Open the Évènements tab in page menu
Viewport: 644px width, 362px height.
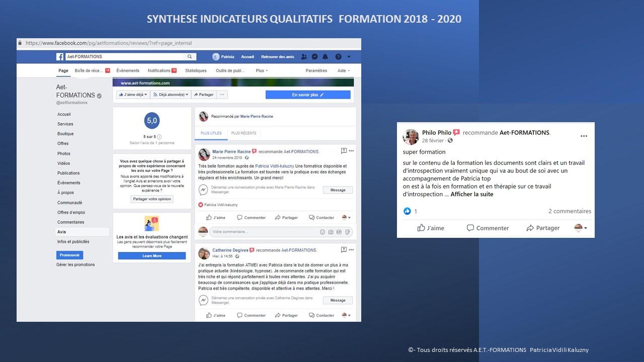[128, 71]
